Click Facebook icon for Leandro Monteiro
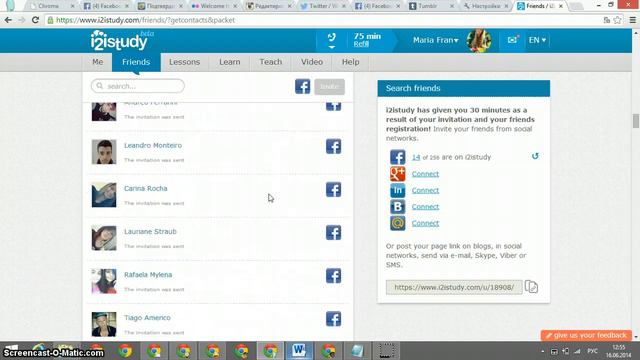This screenshot has height=360, width=640. pos(333,147)
